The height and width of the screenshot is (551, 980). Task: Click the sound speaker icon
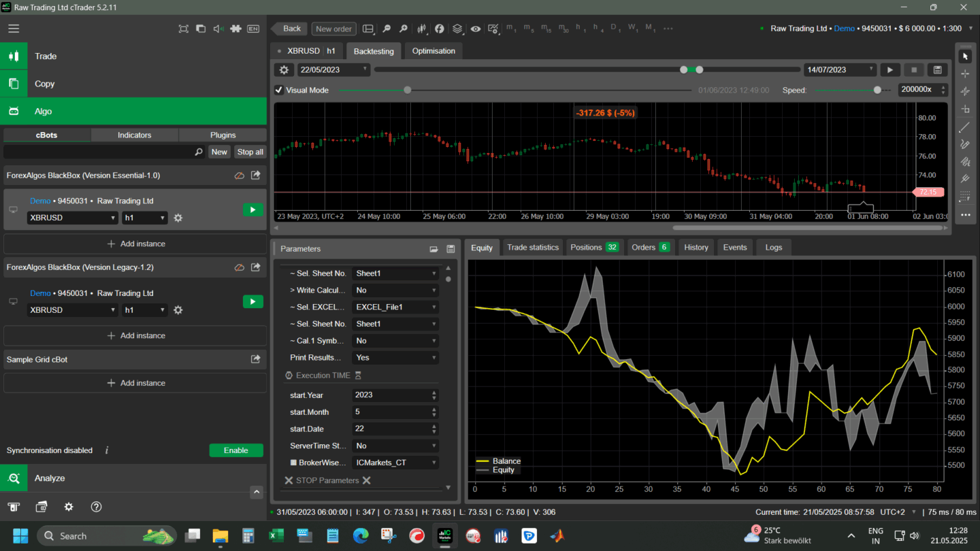pyautogui.click(x=218, y=29)
